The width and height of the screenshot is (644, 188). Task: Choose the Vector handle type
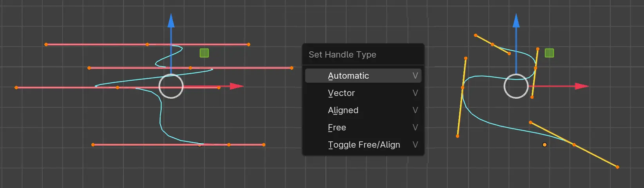point(341,93)
